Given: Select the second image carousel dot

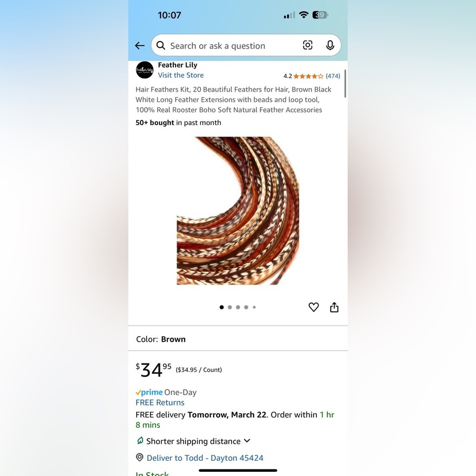Looking at the screenshot, I should pos(230,307).
